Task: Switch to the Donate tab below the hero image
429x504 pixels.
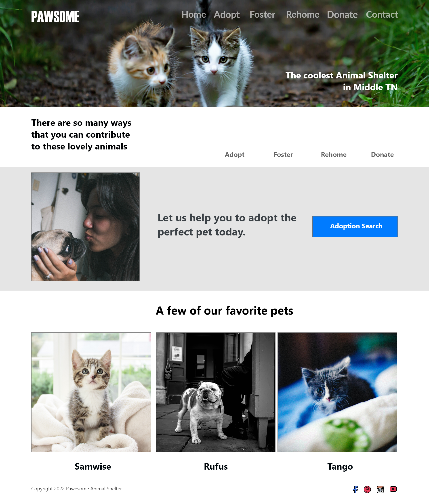Action: tap(382, 154)
